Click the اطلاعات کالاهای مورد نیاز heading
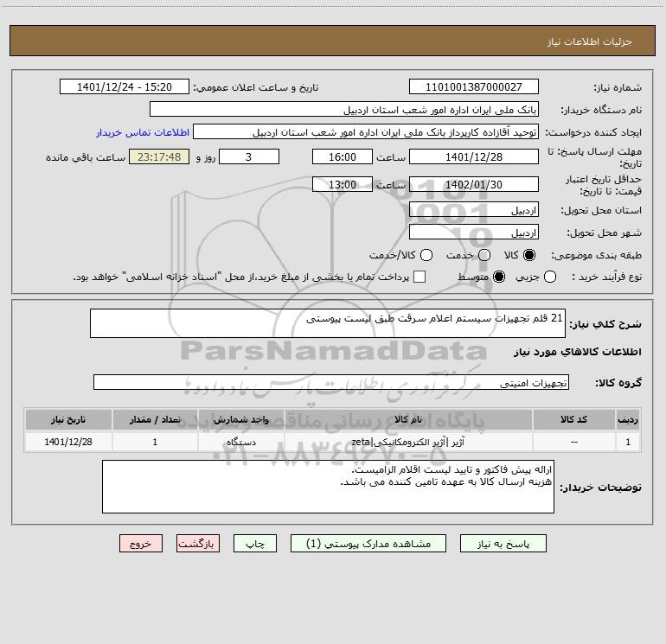This screenshot has width=666, height=644. pyautogui.click(x=578, y=352)
